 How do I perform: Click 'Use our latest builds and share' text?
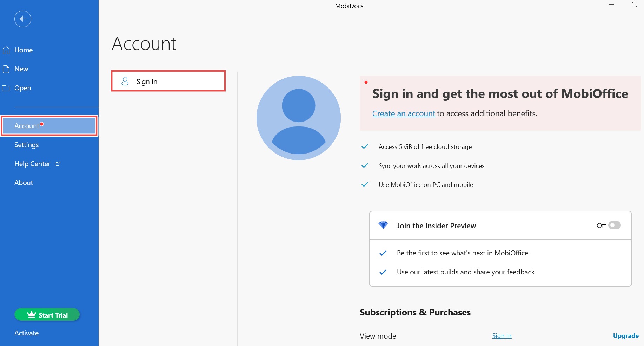pyautogui.click(x=466, y=272)
